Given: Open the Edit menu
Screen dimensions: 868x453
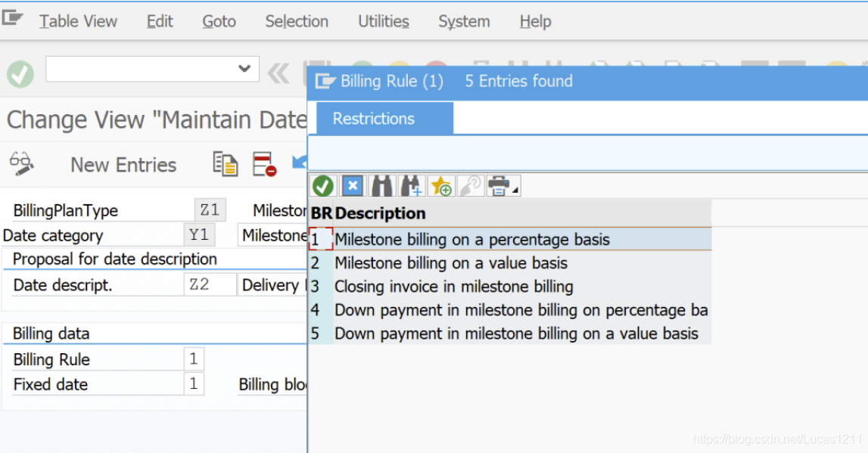Looking at the screenshot, I should pos(160,22).
